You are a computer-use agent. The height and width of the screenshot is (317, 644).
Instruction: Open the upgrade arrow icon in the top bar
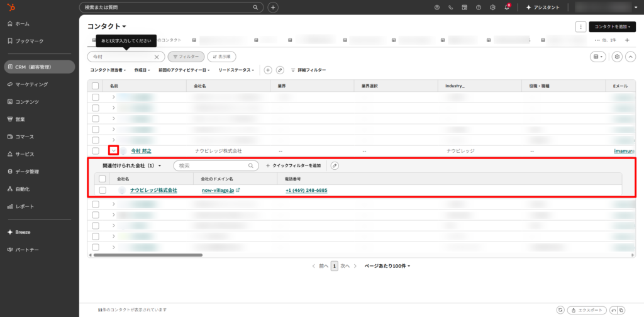pos(436,8)
